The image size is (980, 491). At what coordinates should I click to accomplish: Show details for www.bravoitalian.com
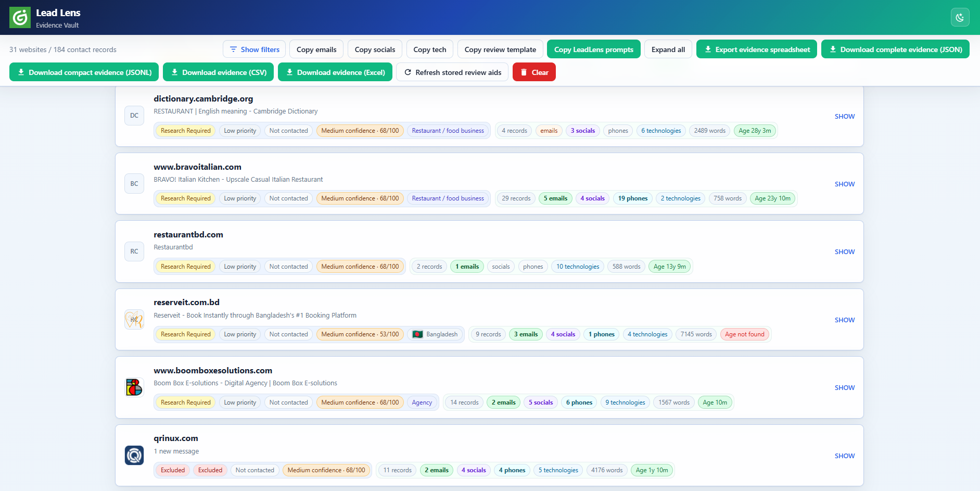coord(844,184)
